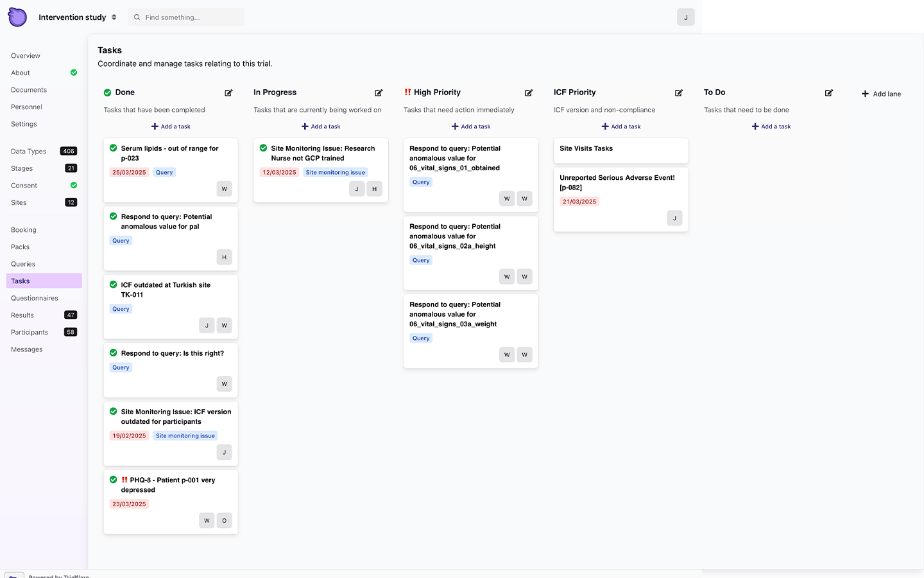The image size is (924, 578).
Task: Click H assignee on Research Nurse card
Action: coord(374,189)
